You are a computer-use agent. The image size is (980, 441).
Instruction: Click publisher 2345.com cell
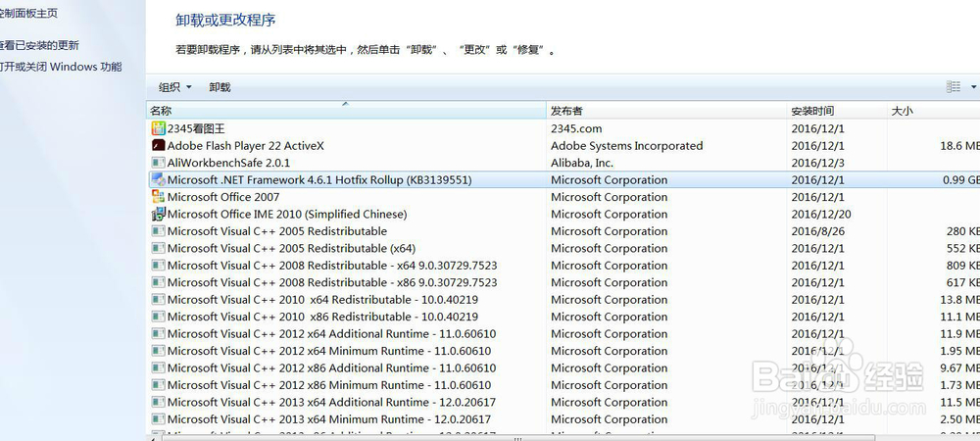pos(576,128)
